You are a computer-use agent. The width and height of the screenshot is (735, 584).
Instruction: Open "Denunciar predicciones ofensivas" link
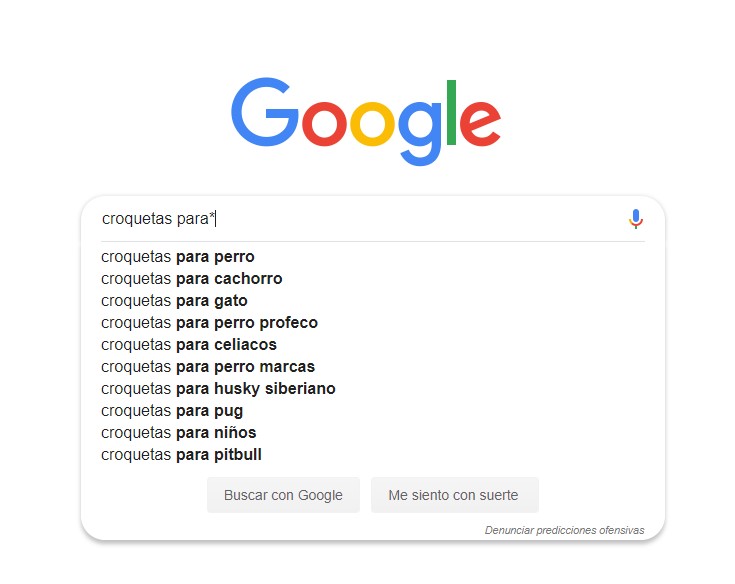pyautogui.click(x=564, y=530)
